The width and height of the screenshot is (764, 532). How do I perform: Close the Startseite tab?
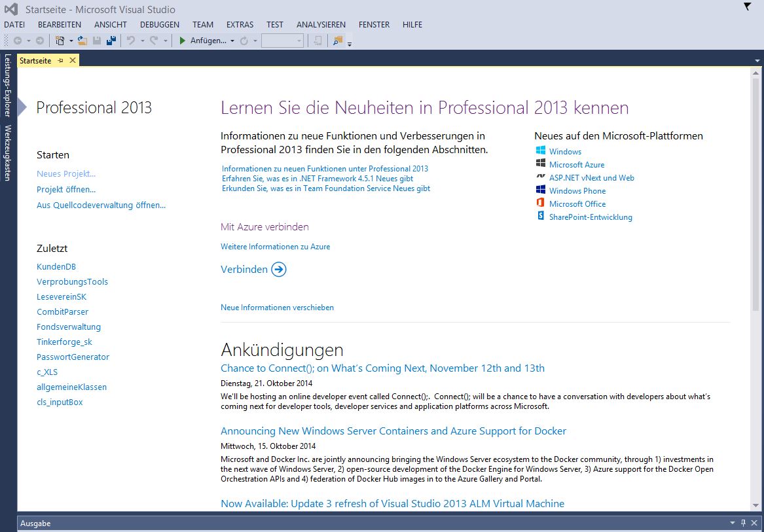pyautogui.click(x=73, y=60)
